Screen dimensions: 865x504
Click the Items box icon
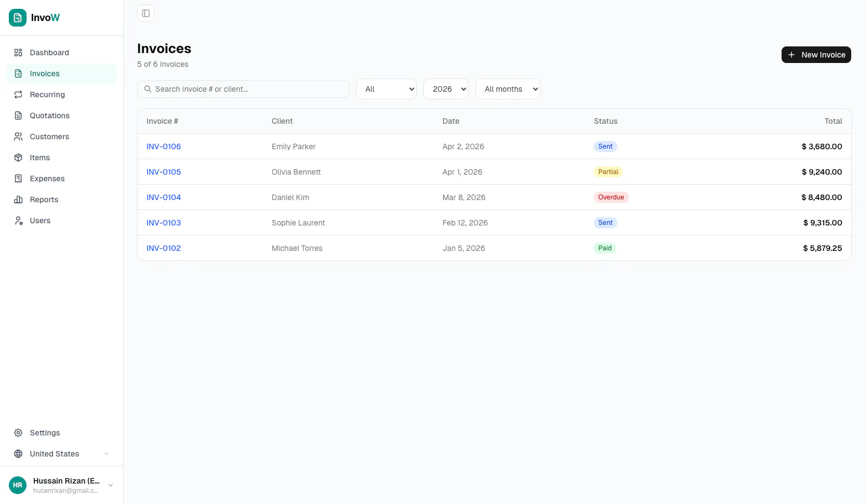(x=18, y=158)
